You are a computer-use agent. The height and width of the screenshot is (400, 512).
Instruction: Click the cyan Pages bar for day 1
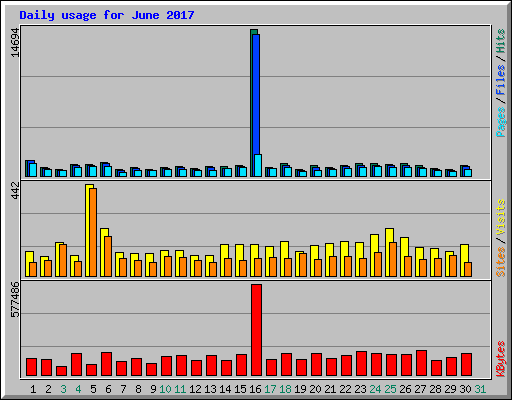click(33, 170)
